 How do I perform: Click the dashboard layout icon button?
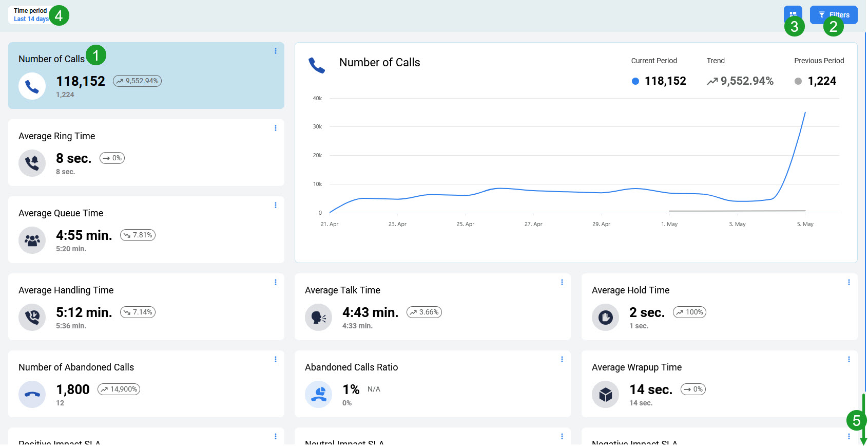pyautogui.click(x=793, y=14)
